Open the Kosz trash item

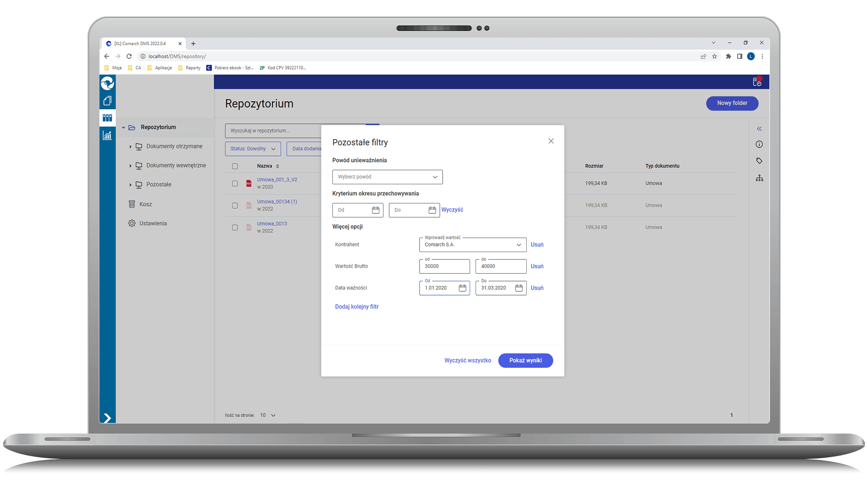(x=140, y=204)
